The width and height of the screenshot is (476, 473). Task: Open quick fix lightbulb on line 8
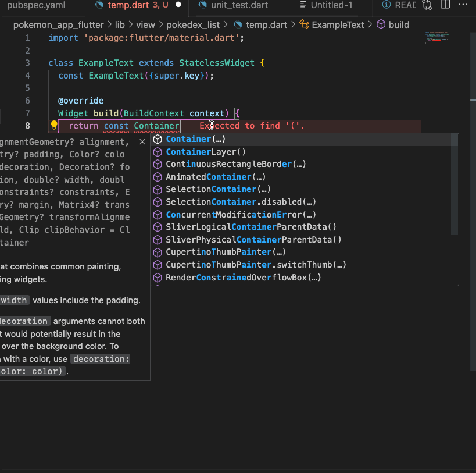[x=53, y=125]
